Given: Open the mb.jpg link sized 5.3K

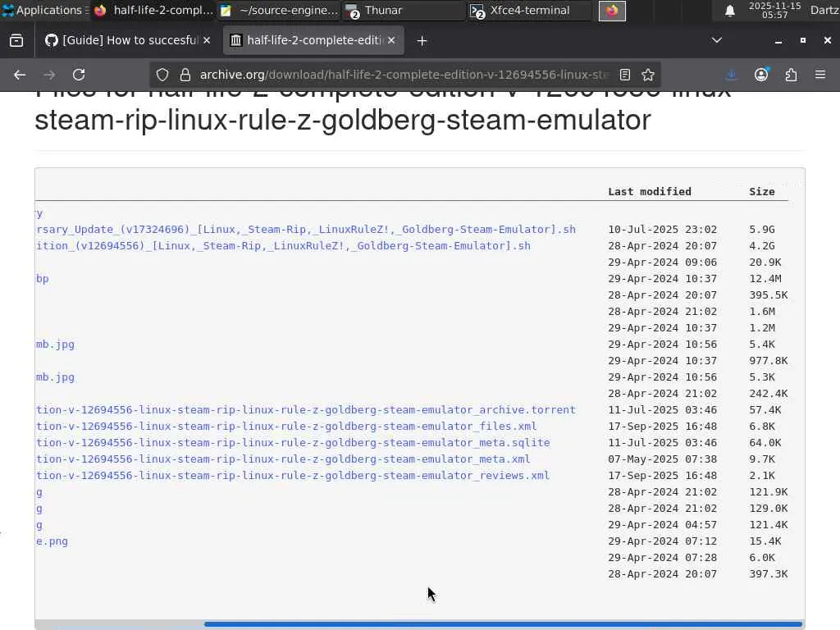Looking at the screenshot, I should pos(55,377).
